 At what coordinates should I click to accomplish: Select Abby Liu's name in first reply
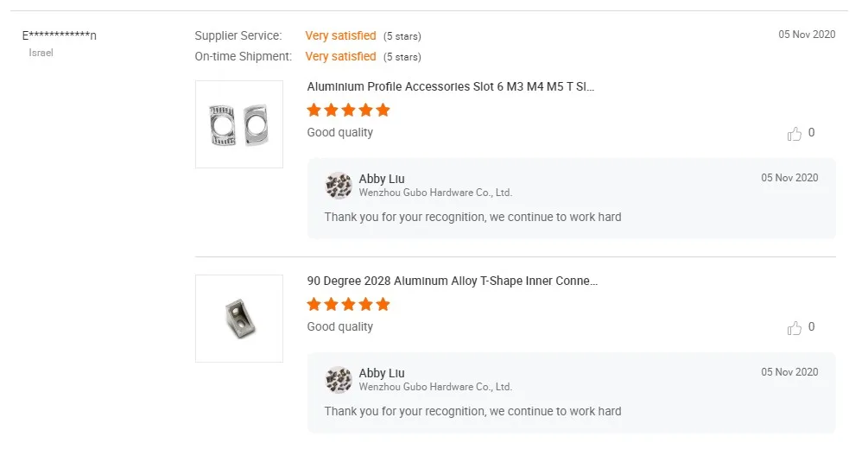[x=382, y=179]
